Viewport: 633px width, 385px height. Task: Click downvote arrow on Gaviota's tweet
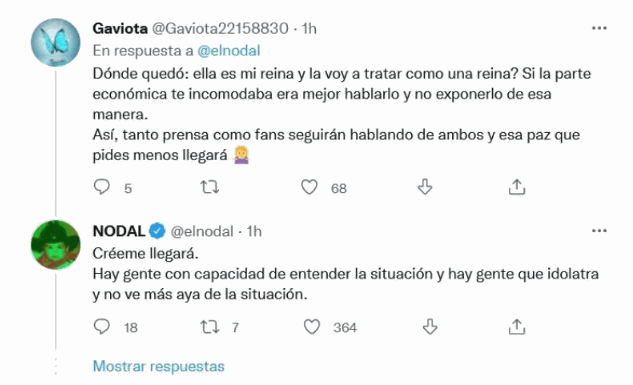click(425, 187)
